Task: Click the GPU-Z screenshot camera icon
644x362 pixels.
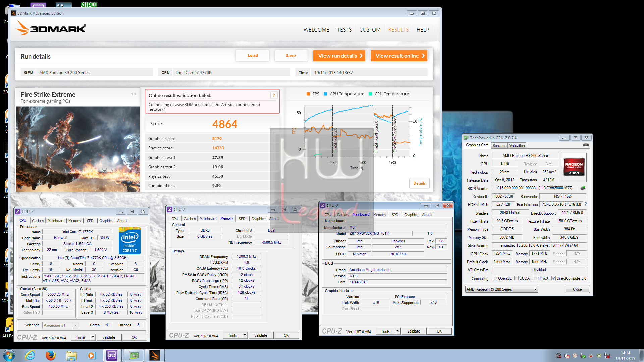Action: 586,145
